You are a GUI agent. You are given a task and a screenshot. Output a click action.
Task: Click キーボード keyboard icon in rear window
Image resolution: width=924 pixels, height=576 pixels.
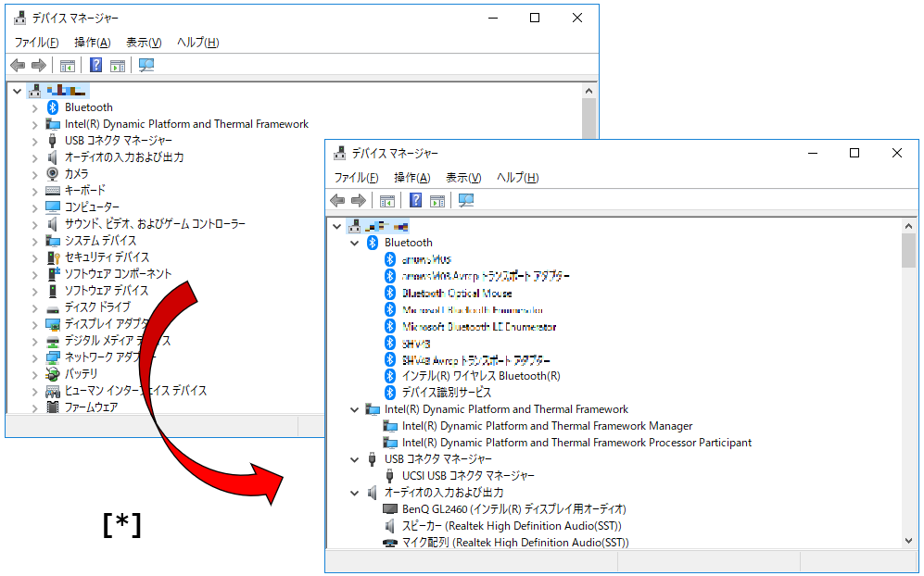point(53,190)
